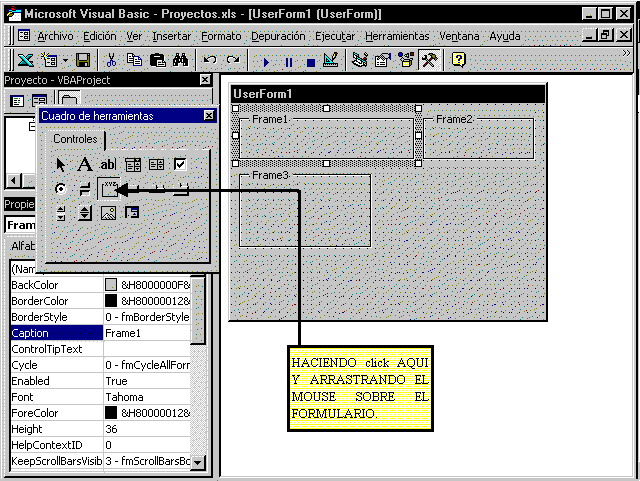The width and height of the screenshot is (640, 481).
Task: Click the Copy toolbar icon
Action: point(134,60)
